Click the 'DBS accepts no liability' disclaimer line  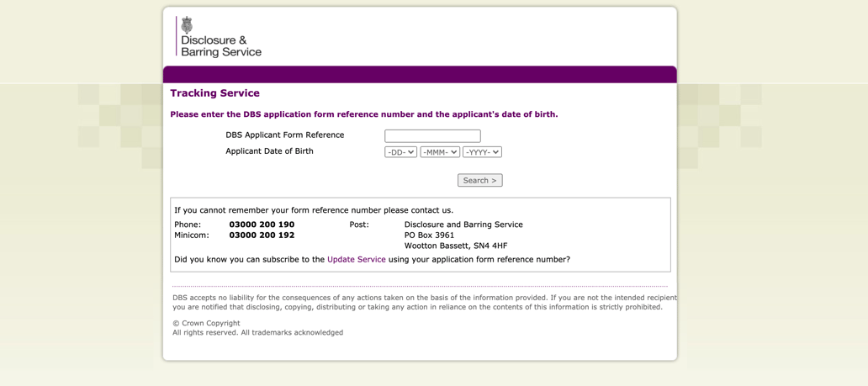(x=425, y=298)
